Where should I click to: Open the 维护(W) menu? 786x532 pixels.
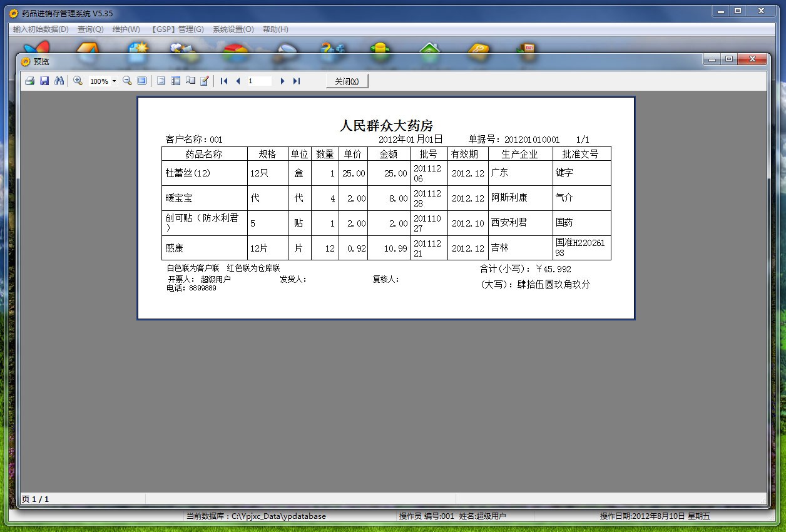click(x=126, y=29)
